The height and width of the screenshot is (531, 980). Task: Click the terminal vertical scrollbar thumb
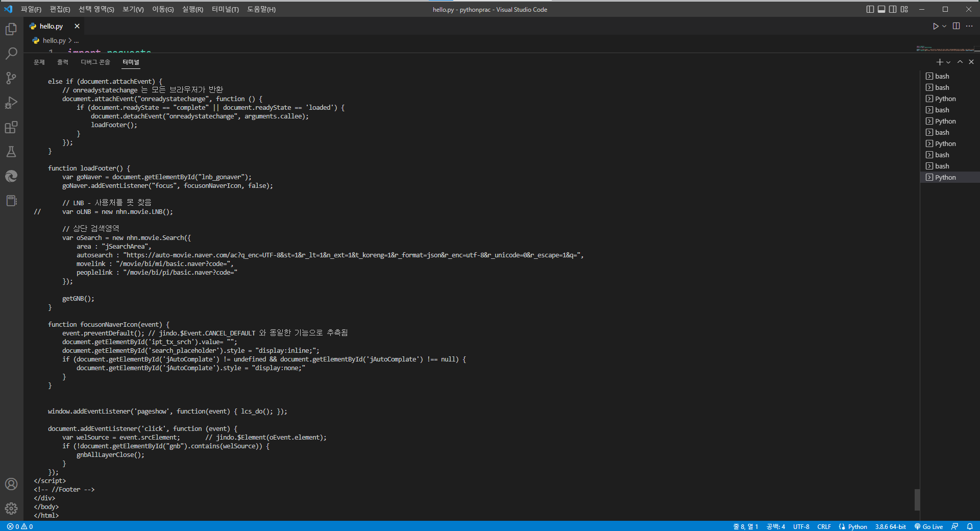point(917,500)
